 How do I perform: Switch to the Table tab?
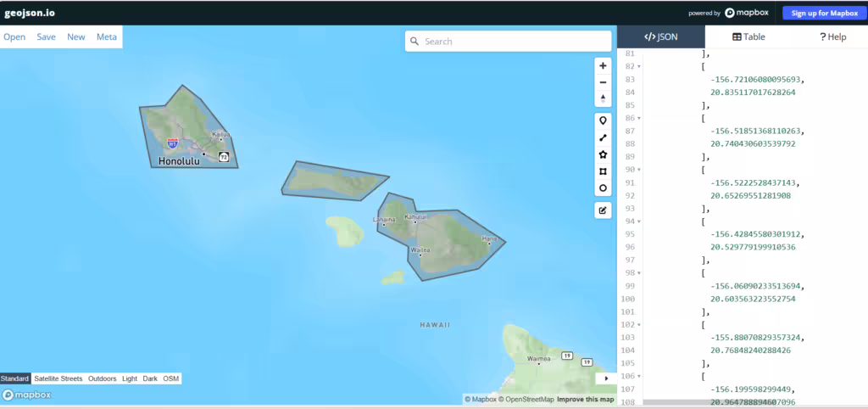[x=748, y=37]
